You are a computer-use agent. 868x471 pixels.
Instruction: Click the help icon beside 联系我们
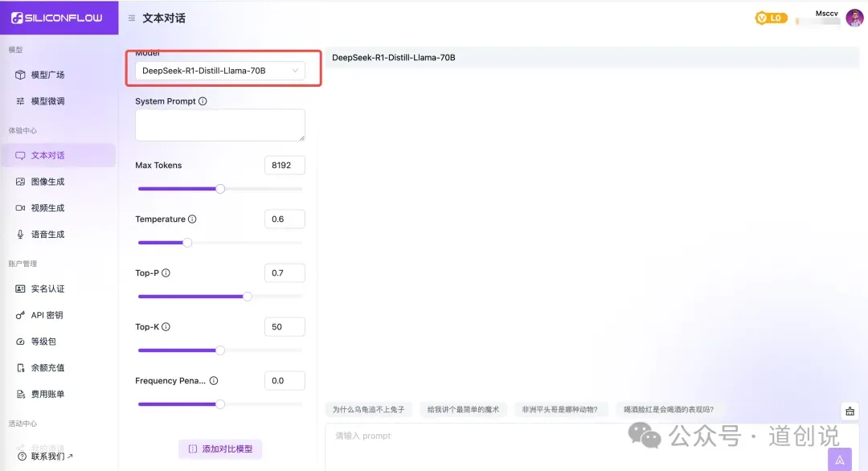coord(23,457)
